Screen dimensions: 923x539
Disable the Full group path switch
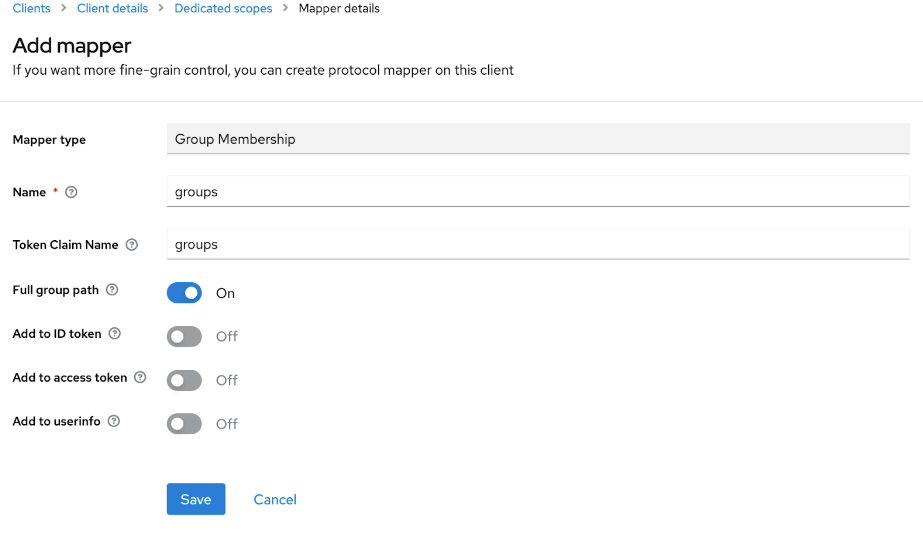[x=184, y=293]
